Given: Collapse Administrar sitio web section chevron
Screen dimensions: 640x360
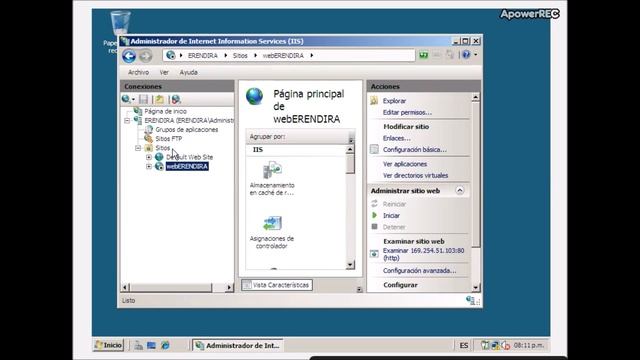Looking at the screenshot, I should click(460, 191).
